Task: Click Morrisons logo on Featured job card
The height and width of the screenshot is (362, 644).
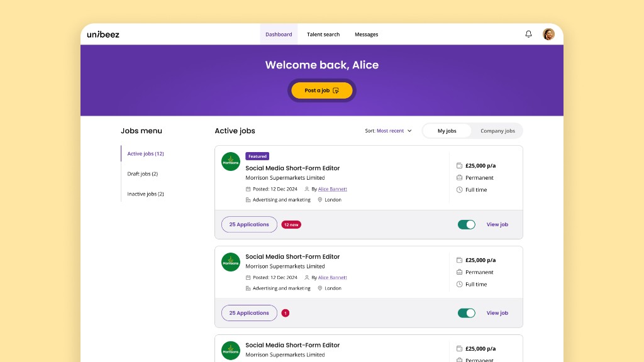Action: point(231,162)
